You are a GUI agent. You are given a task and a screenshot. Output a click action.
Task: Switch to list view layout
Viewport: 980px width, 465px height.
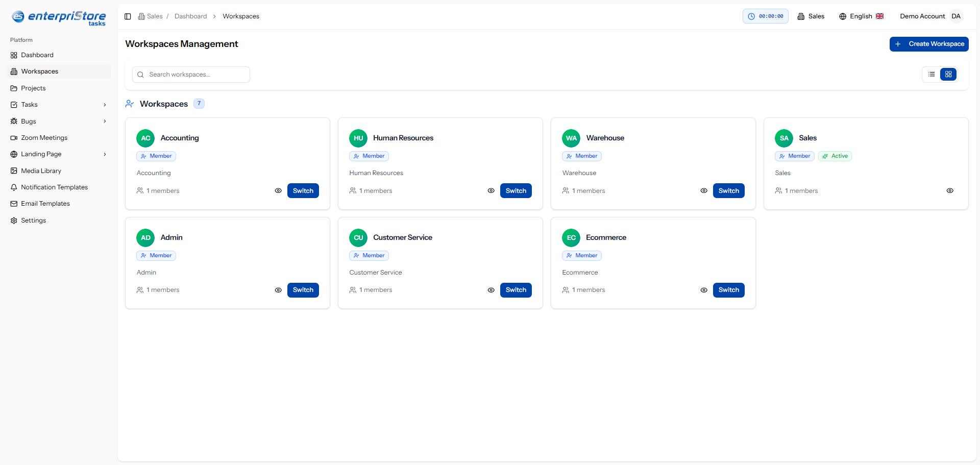(x=932, y=75)
